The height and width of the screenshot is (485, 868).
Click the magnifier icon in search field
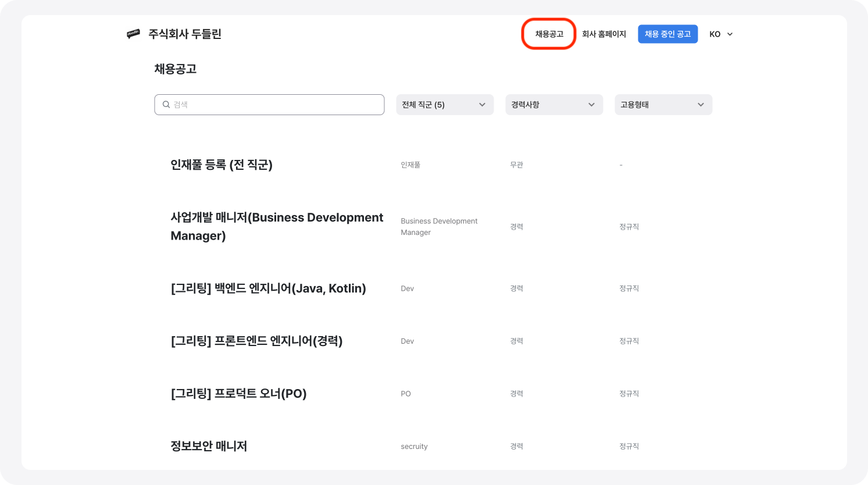point(166,105)
